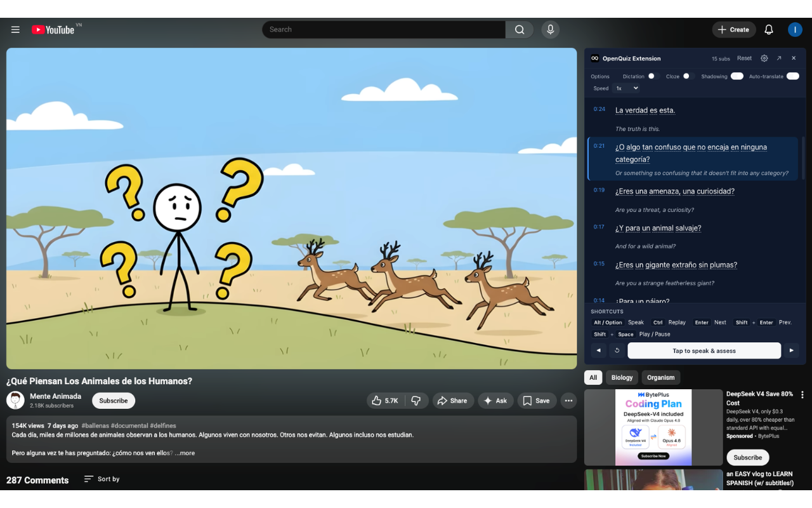Open the account avatar menu
Viewport: 812px width, 508px height.
tap(795, 30)
